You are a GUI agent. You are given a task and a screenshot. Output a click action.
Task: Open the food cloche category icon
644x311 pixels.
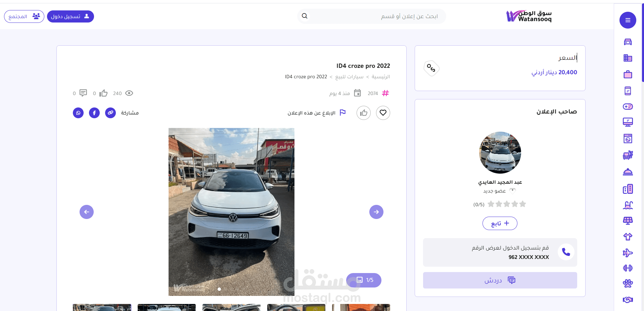[628, 172]
